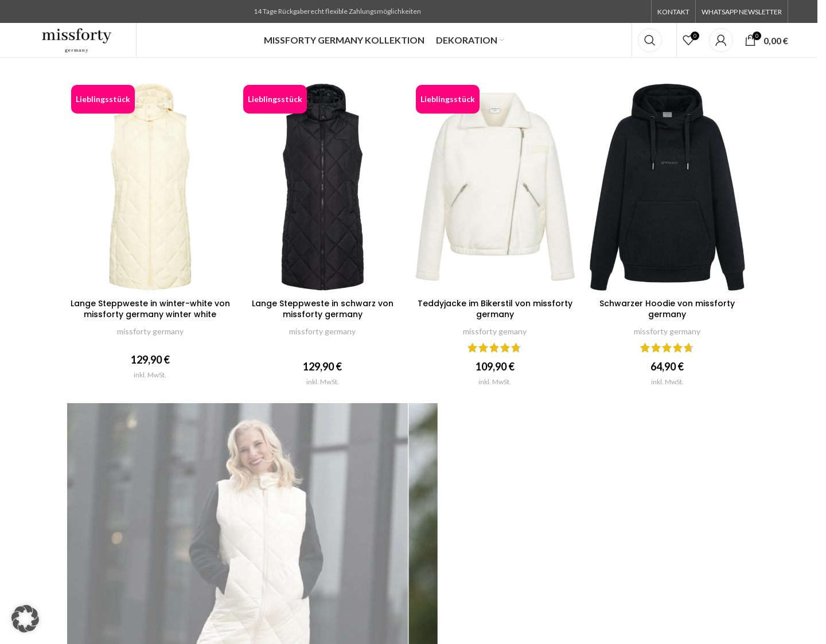Open the user account icon

(x=721, y=40)
